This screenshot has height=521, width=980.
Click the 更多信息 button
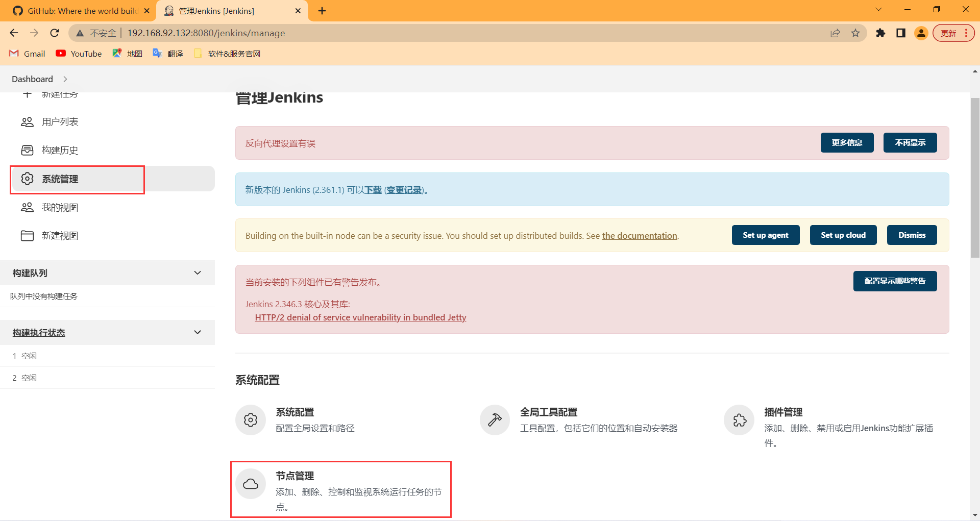[847, 143]
